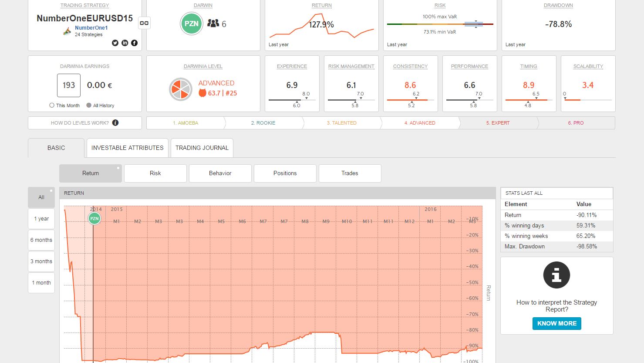Click the LinkedIn share icon

125,43
